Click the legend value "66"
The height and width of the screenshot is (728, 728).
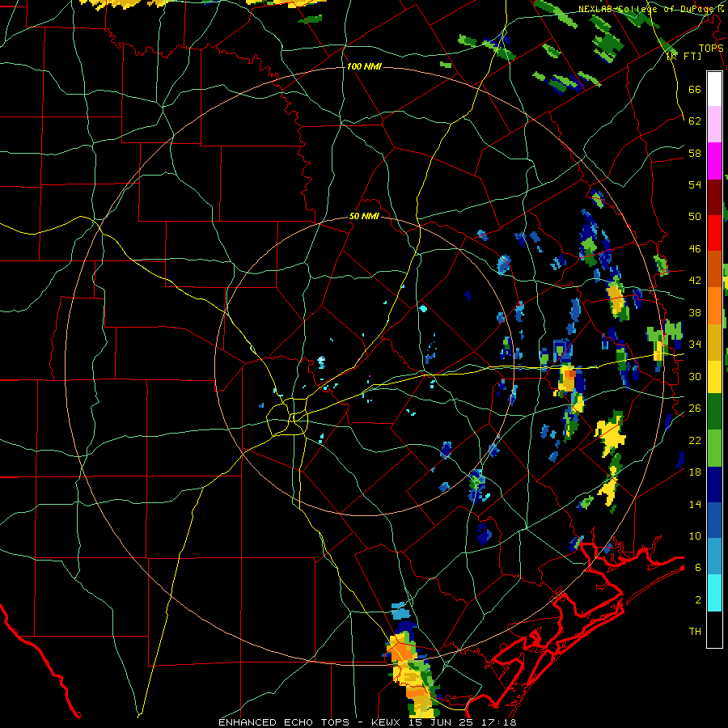[695, 89]
